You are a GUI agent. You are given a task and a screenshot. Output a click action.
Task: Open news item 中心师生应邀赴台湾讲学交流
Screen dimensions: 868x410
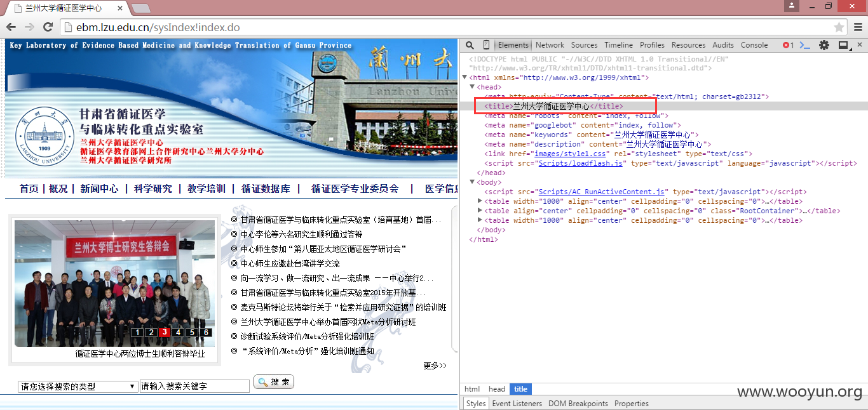[290, 264]
